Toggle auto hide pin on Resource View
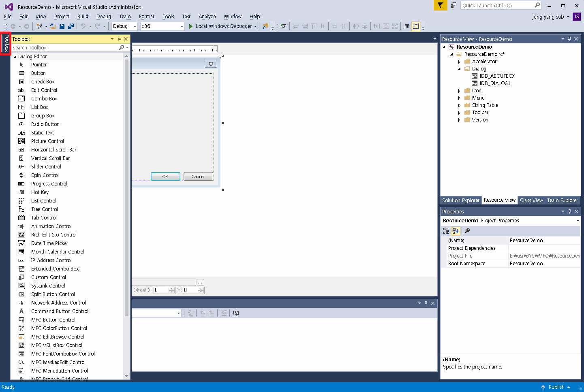Viewport: 584px width, 392px height. (x=569, y=39)
